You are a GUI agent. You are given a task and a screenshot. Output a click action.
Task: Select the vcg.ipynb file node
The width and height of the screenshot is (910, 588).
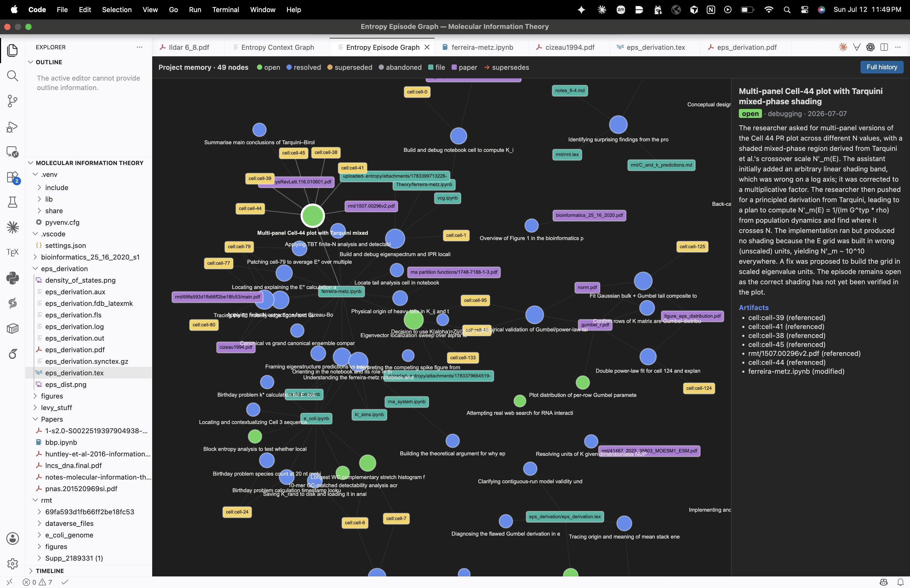pos(447,198)
